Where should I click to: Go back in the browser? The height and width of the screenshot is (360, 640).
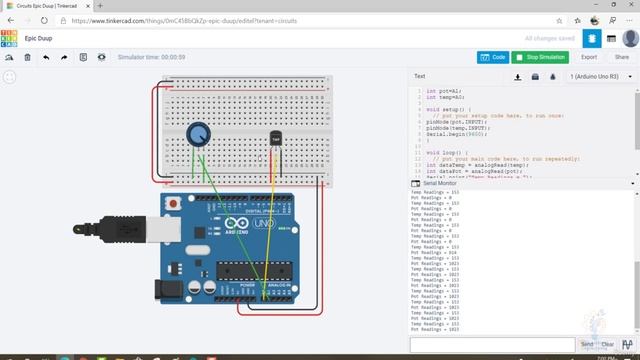11,20
